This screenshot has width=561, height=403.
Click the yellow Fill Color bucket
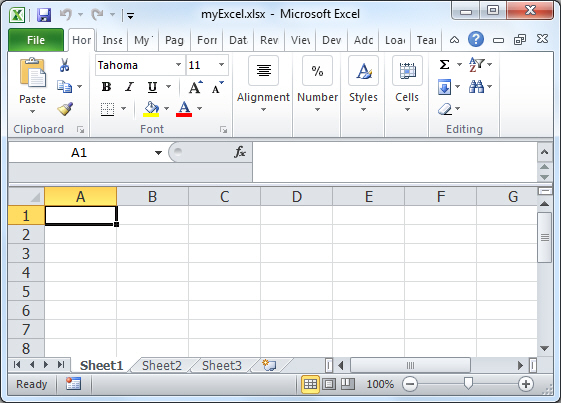pyautogui.click(x=151, y=109)
